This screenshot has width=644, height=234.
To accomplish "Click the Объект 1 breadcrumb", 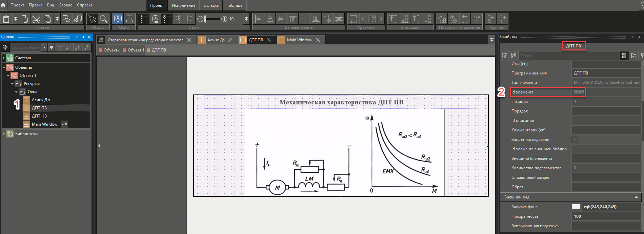I will point(136,50).
